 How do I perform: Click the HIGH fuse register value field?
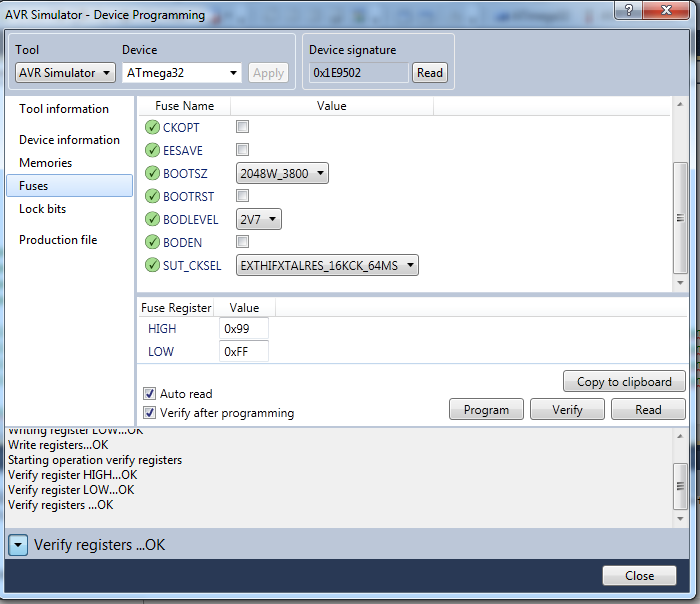(244, 329)
